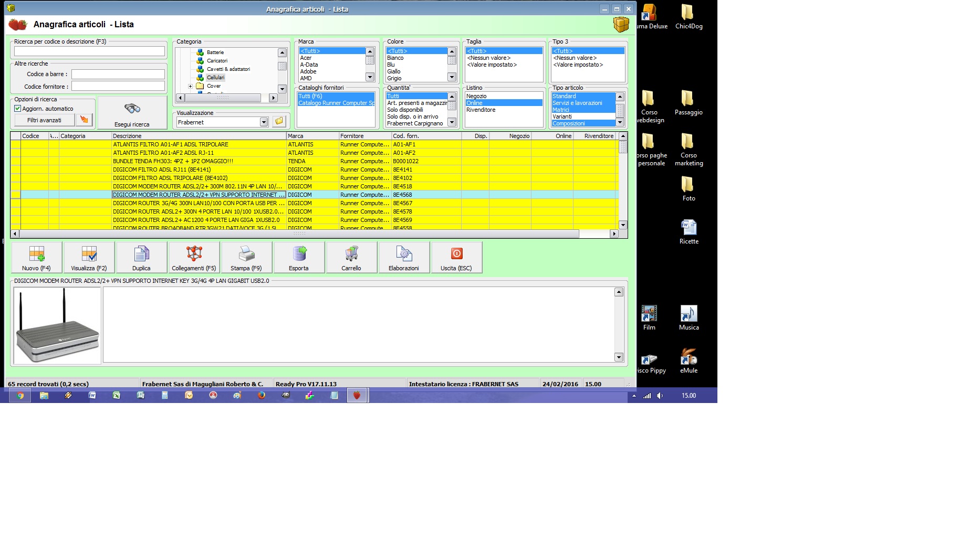980x551 pixels.
Task: Click the horizontal scrollbar of results table
Action: click(299, 234)
